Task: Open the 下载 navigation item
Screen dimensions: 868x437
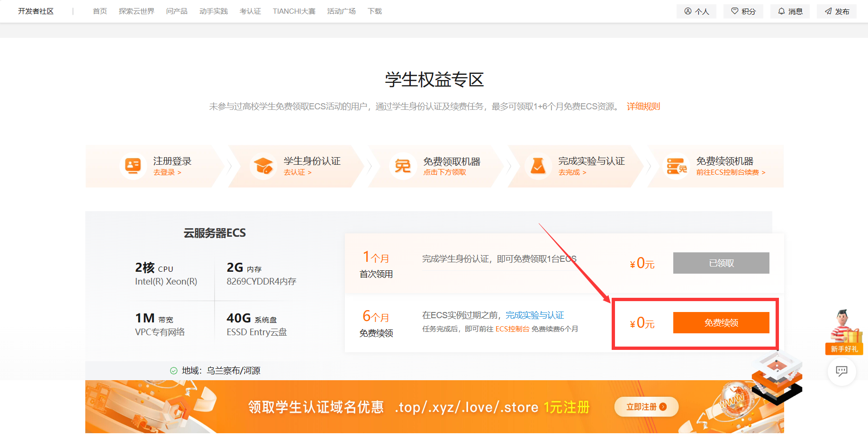Action: coord(375,11)
